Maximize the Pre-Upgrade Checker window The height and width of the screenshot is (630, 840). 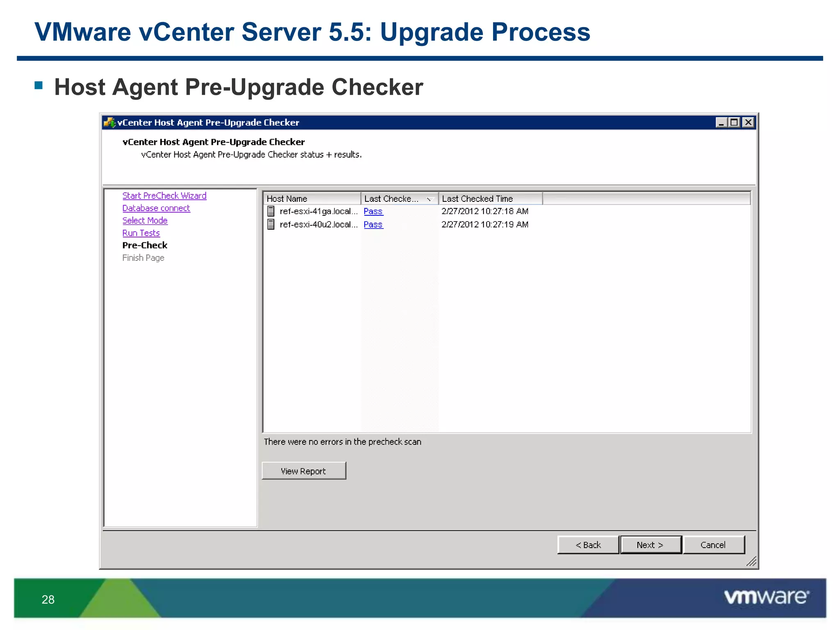(x=735, y=122)
